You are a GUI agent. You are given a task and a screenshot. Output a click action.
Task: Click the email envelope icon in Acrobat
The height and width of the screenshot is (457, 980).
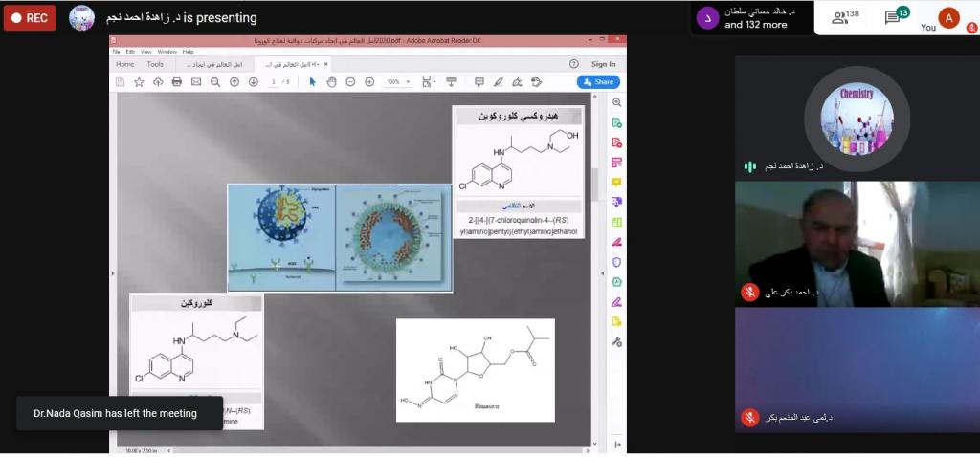(196, 82)
